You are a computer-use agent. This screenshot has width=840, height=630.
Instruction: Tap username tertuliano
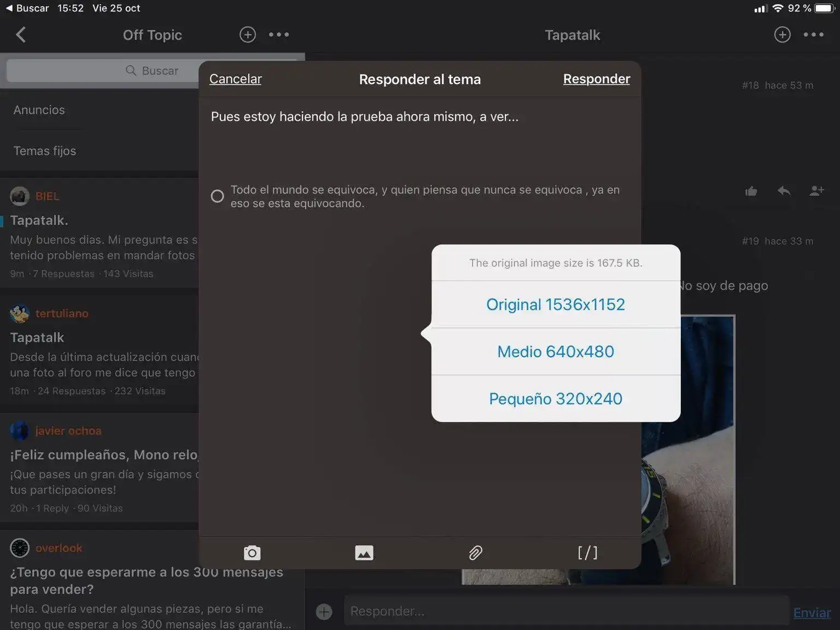[62, 313]
